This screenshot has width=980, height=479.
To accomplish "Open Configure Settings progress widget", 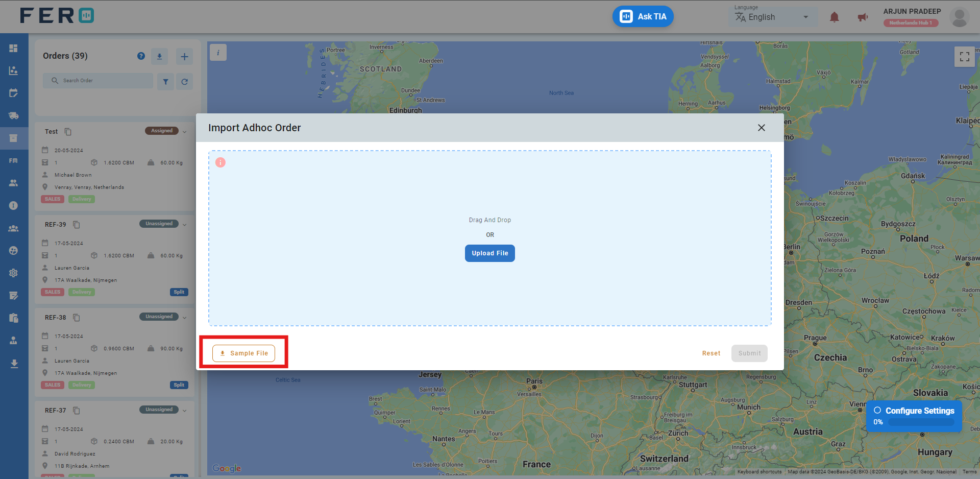I will 914,416.
